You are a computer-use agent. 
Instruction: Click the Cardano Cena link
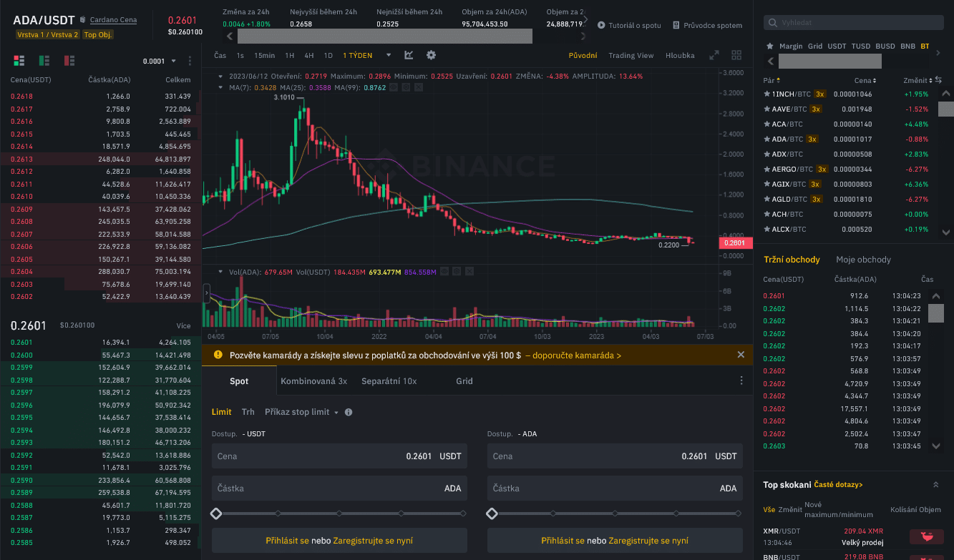113,20
